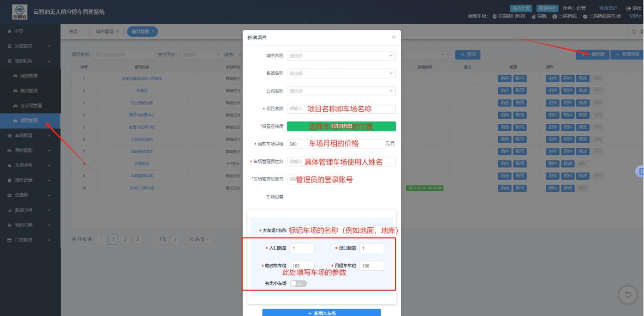Click the 操作记录 sidebar icon
Viewport: 644px width, 316px height.
(x=10, y=180)
